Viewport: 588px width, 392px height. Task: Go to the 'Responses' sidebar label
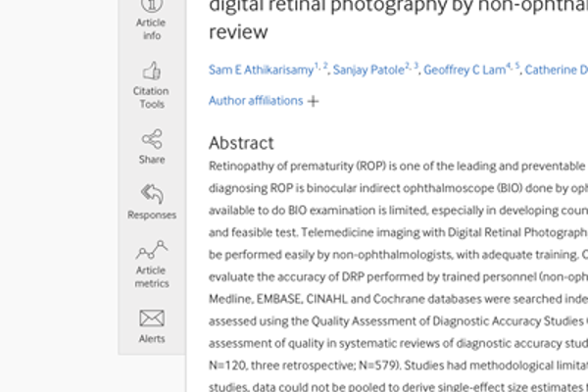tap(151, 216)
